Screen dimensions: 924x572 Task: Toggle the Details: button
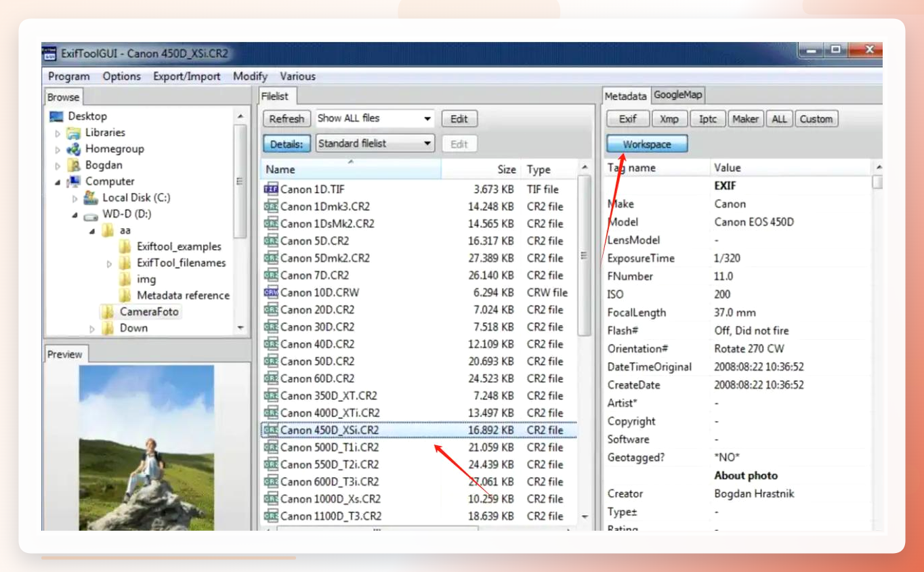287,144
